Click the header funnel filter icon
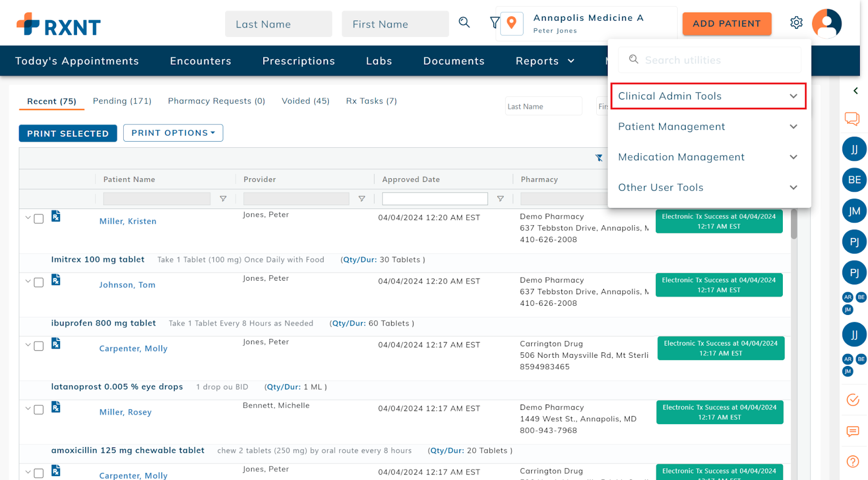868x480 pixels. point(494,23)
